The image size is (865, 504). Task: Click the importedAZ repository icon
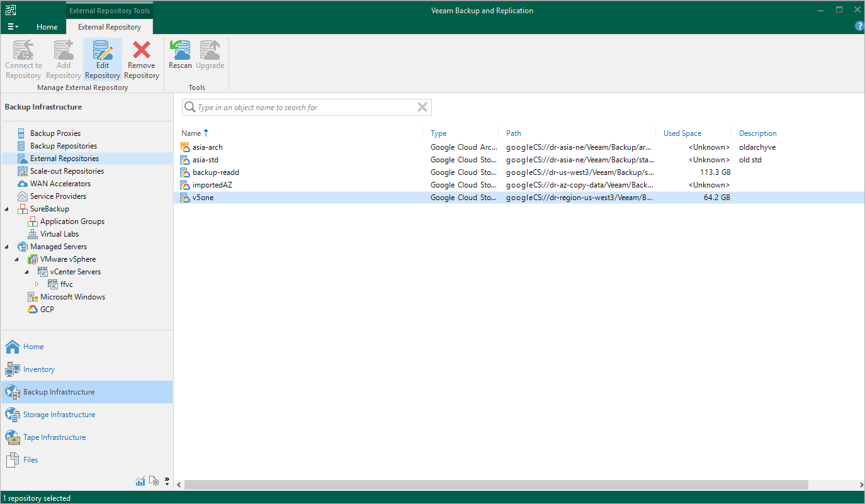pos(185,185)
